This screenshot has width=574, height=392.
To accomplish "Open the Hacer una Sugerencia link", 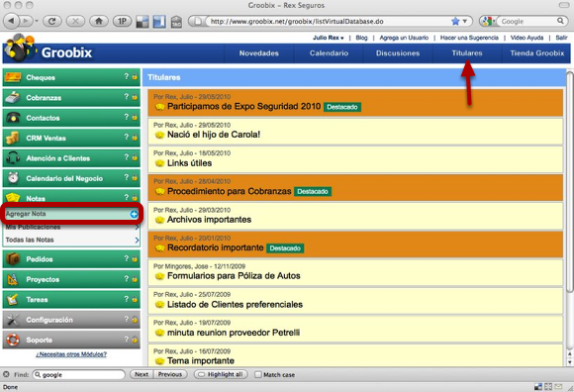I will (x=469, y=38).
